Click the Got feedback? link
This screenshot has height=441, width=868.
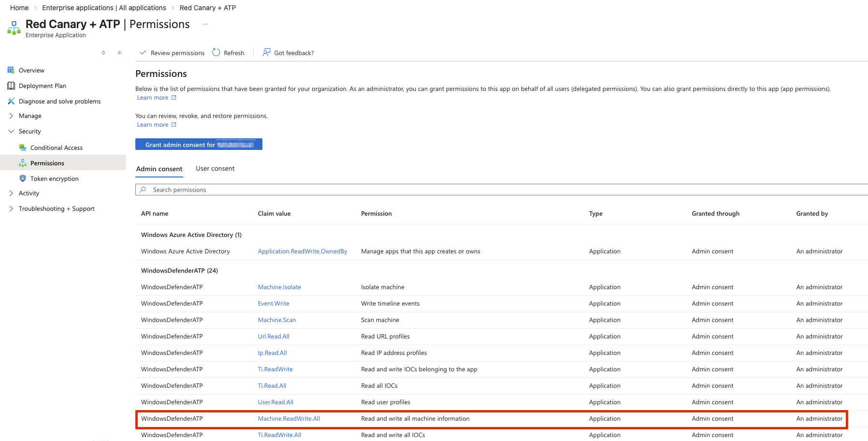pyautogui.click(x=294, y=53)
